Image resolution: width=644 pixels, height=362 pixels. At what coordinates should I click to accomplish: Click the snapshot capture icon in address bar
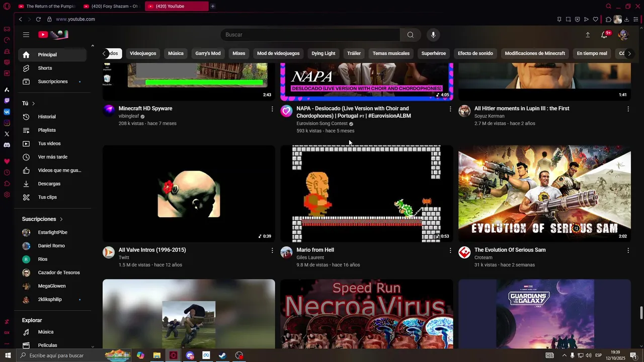(x=568, y=19)
